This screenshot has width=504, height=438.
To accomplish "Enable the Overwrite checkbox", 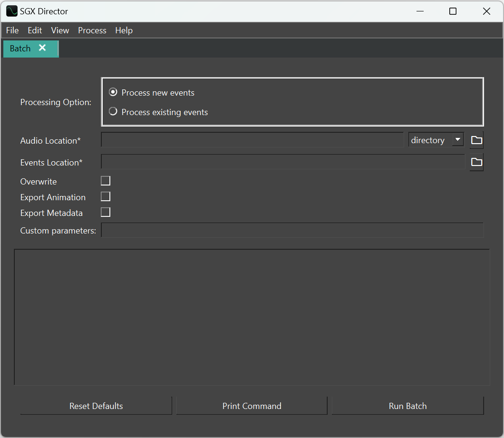I will (x=106, y=181).
